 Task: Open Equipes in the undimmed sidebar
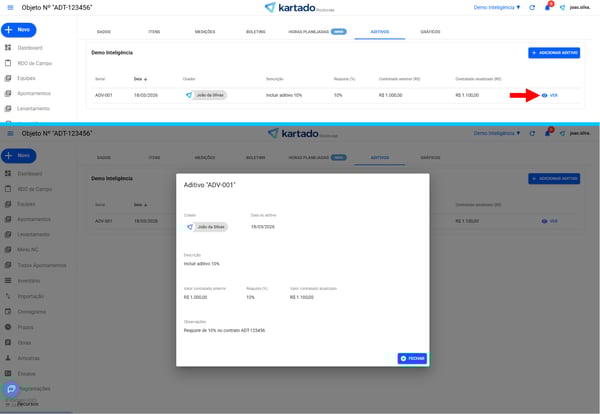[20, 78]
